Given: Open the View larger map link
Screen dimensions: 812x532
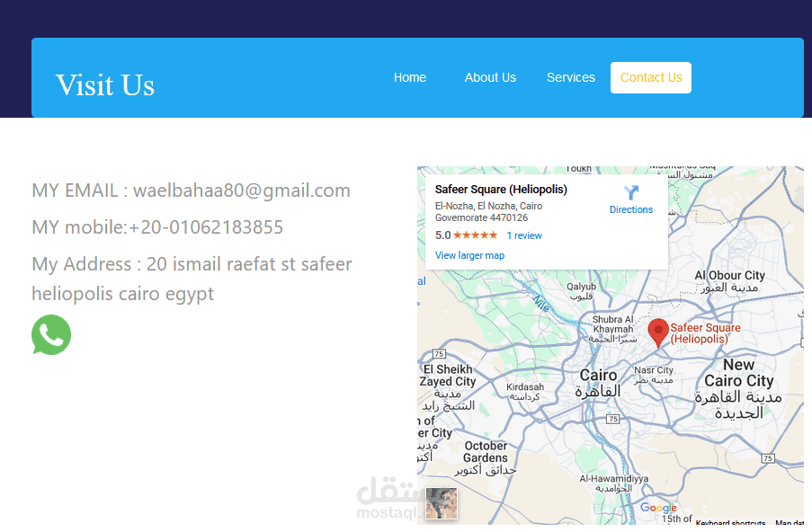Looking at the screenshot, I should [x=469, y=255].
